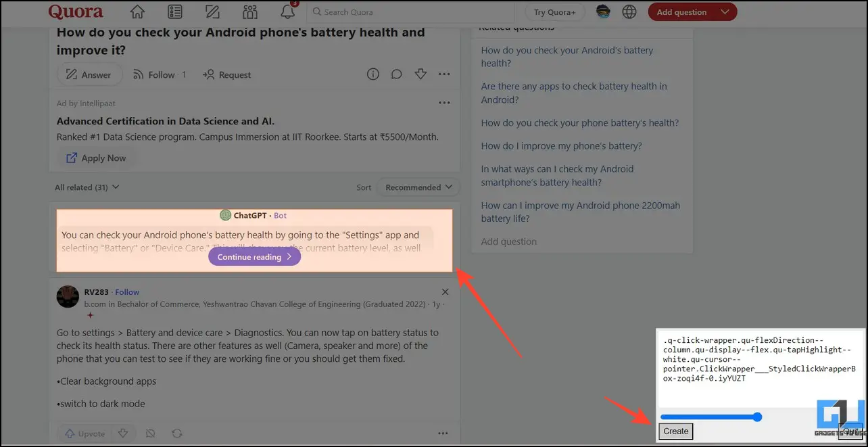The height and width of the screenshot is (447, 868).
Task: Click the question title 'How do you check your Android phone's battery health'
Action: (x=241, y=41)
